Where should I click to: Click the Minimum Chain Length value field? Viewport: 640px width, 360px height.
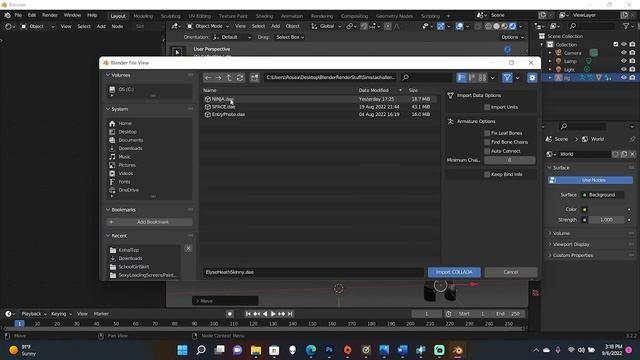click(509, 160)
